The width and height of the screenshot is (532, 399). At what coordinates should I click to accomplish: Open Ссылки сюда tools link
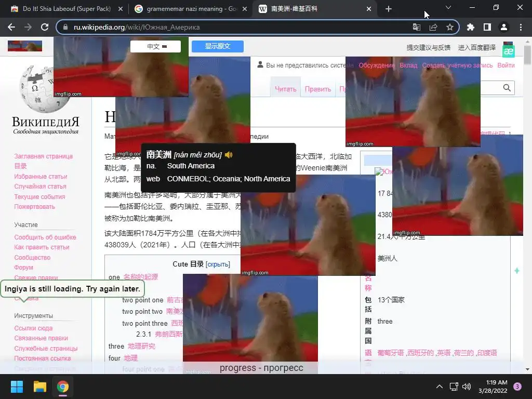coord(33,328)
